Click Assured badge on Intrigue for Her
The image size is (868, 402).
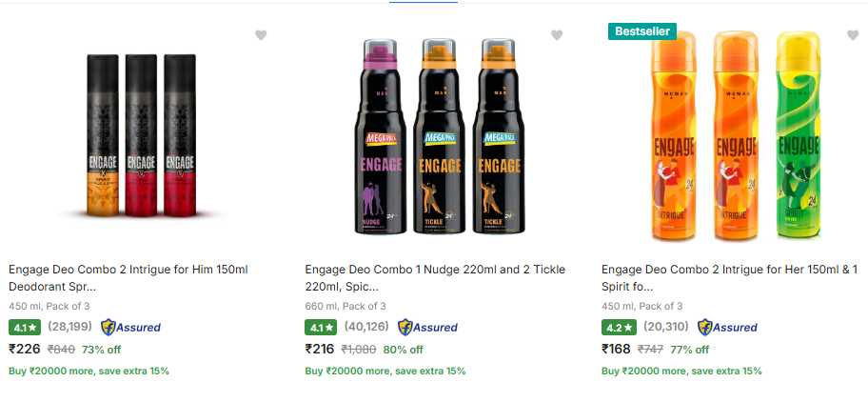click(x=727, y=327)
